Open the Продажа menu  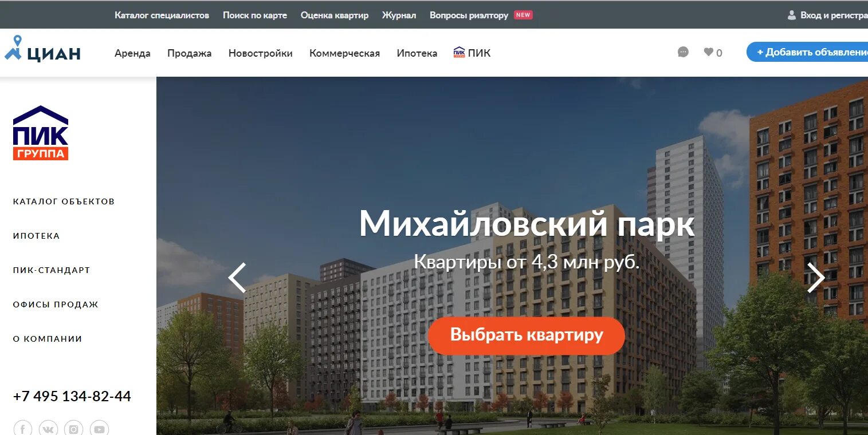(x=190, y=53)
